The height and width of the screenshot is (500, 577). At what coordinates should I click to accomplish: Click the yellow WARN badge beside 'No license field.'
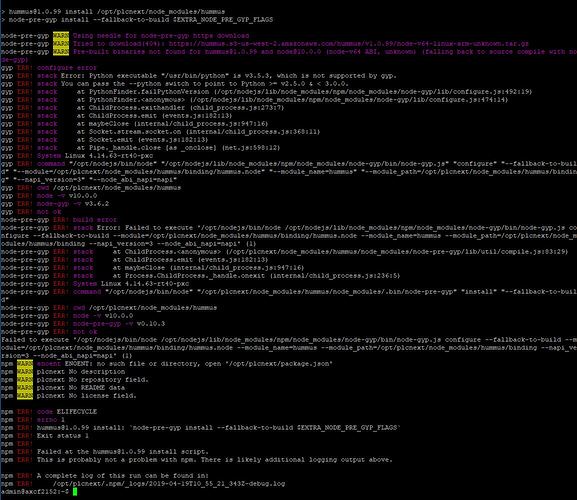[x=25, y=396]
